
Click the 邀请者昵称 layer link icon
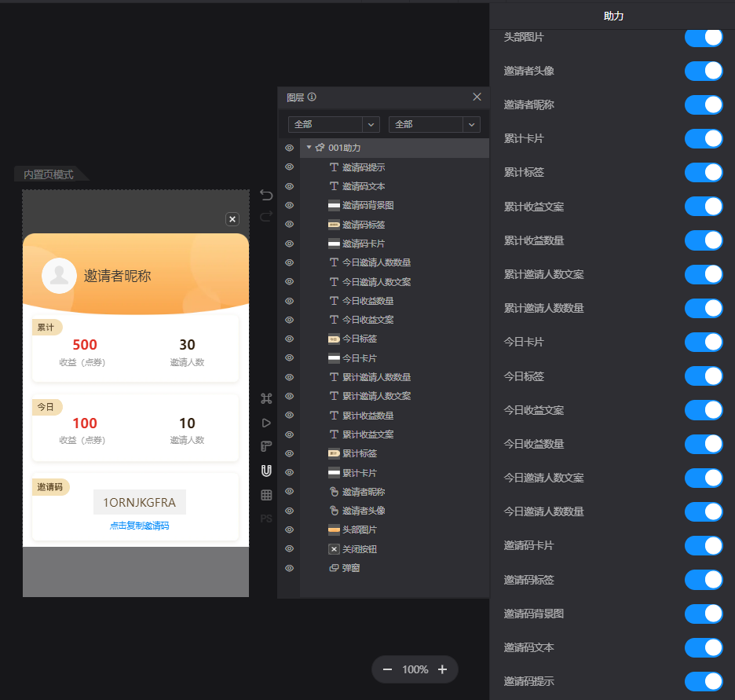pyautogui.click(x=334, y=491)
